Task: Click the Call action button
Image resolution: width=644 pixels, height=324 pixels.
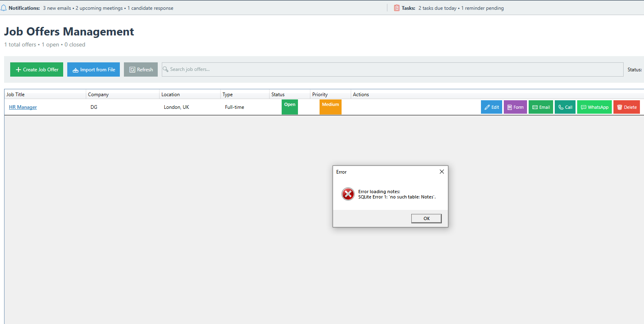Action: 565,107
